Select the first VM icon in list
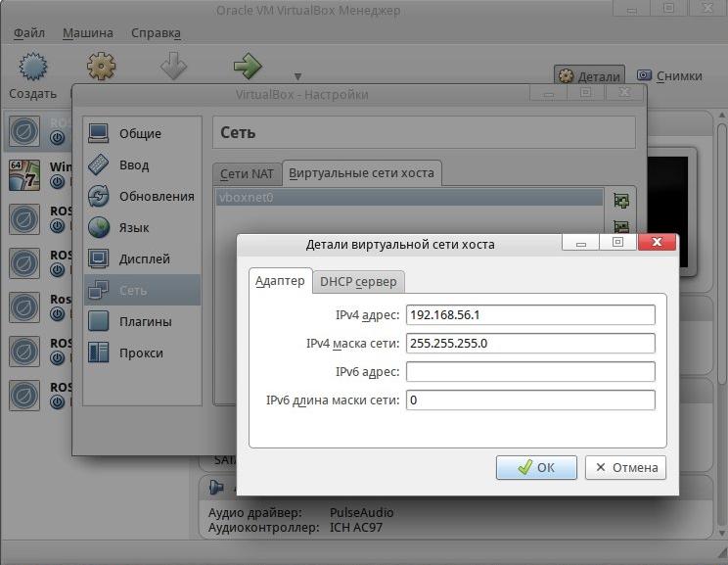The height and width of the screenshot is (565, 728). point(24,131)
